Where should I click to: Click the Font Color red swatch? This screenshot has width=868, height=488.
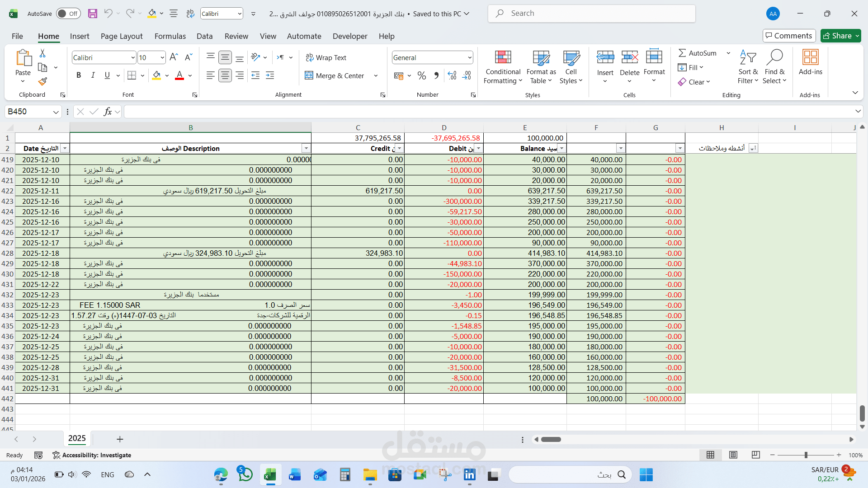tap(179, 75)
